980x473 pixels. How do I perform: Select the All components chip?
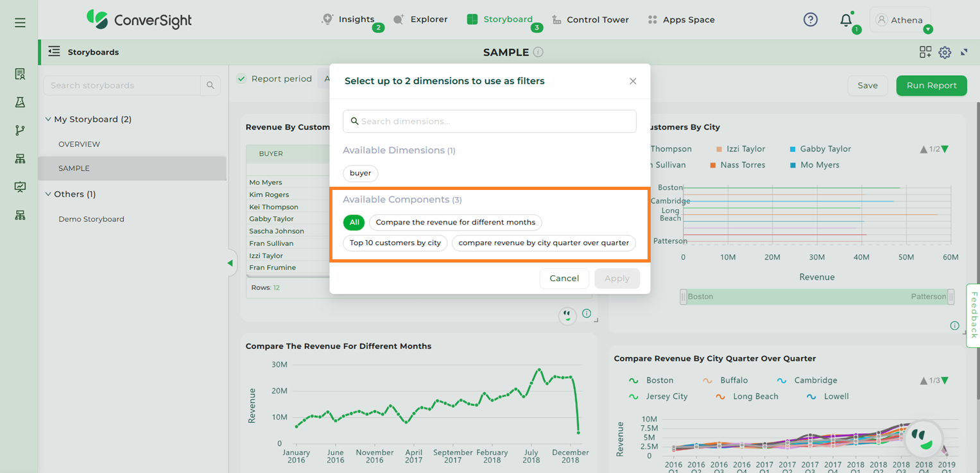click(354, 222)
